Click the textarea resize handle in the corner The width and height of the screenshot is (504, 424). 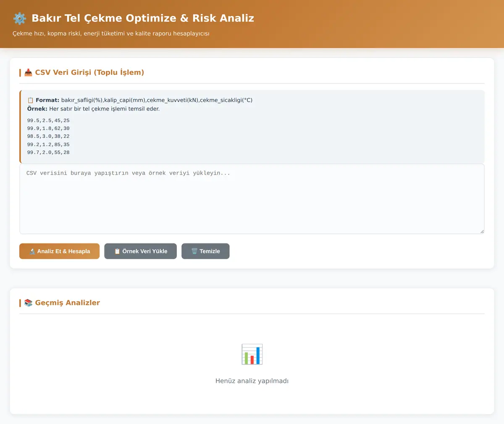point(482,231)
